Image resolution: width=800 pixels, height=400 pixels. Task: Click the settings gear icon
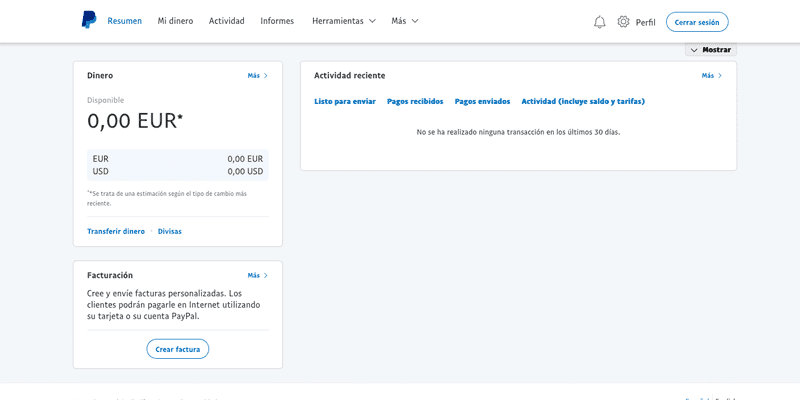click(623, 22)
